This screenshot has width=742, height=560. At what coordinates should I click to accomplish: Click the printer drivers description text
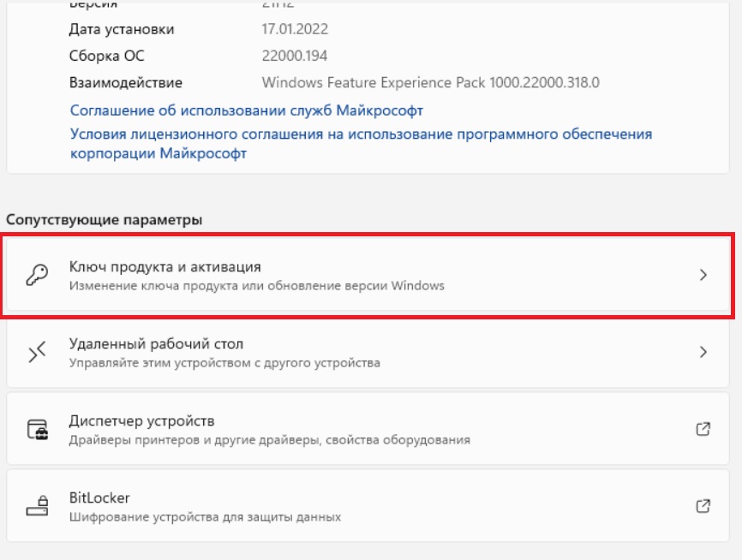pos(270,440)
